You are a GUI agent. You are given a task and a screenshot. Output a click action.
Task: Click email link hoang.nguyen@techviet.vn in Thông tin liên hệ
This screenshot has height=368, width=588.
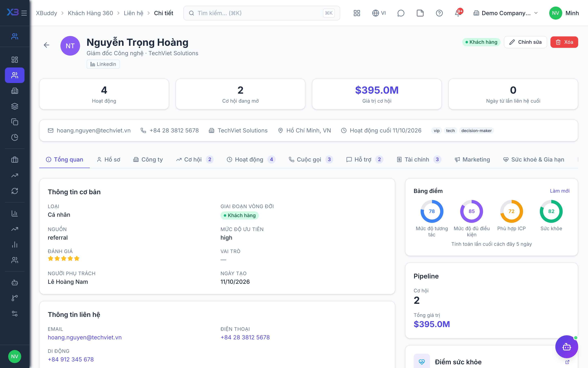click(x=85, y=337)
